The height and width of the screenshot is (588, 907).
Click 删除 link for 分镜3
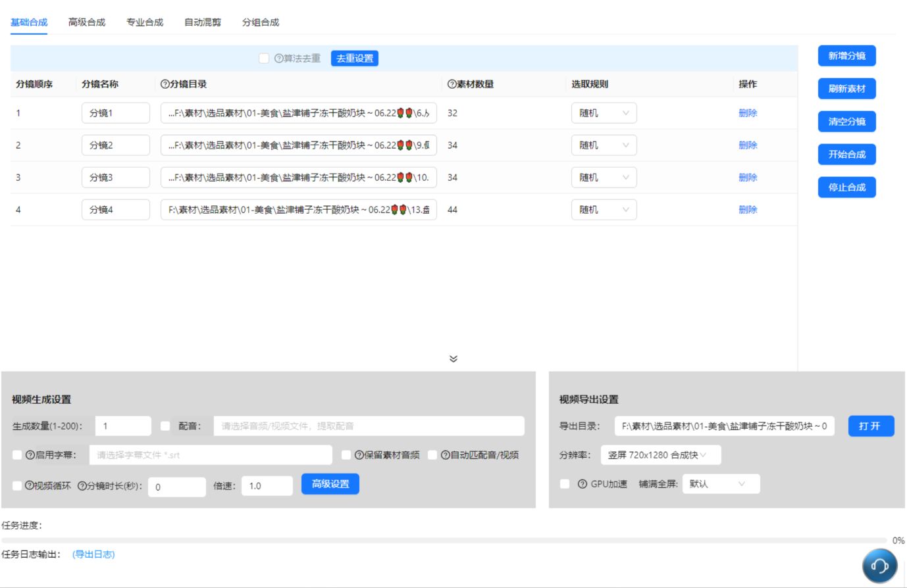[x=748, y=178]
